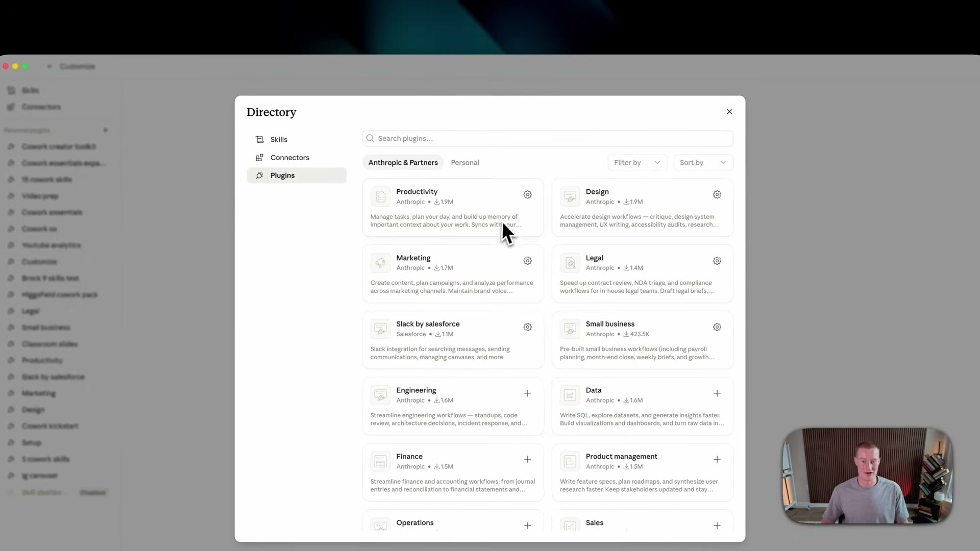Click back arrow in Customize window
This screenshot has width=980, height=551.
tap(50, 66)
